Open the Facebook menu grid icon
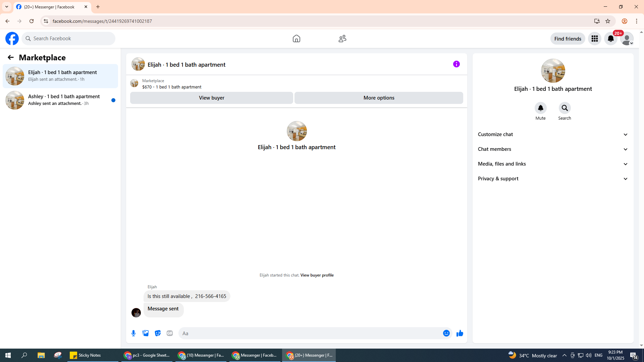This screenshot has width=644, height=362. coord(594,39)
